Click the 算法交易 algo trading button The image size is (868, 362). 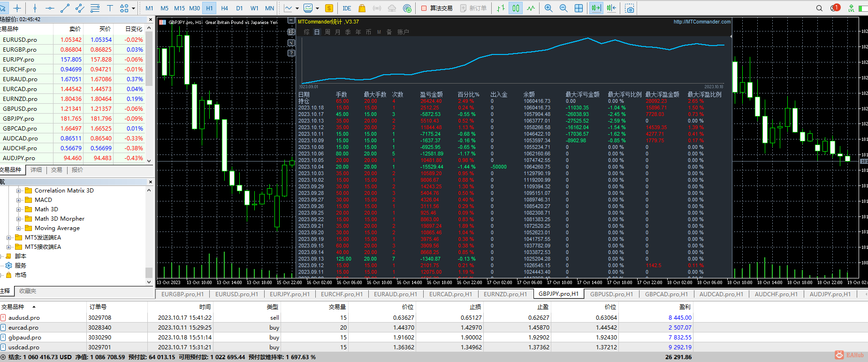tap(436, 8)
